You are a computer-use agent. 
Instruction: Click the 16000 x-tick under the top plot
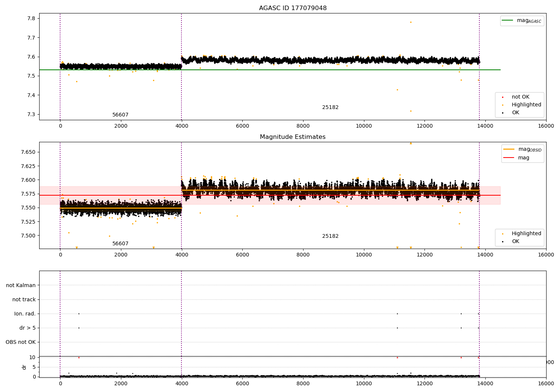[546, 126]
